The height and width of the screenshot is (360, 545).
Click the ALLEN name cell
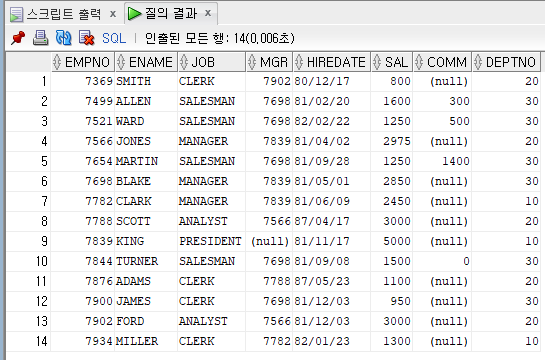[146, 101]
